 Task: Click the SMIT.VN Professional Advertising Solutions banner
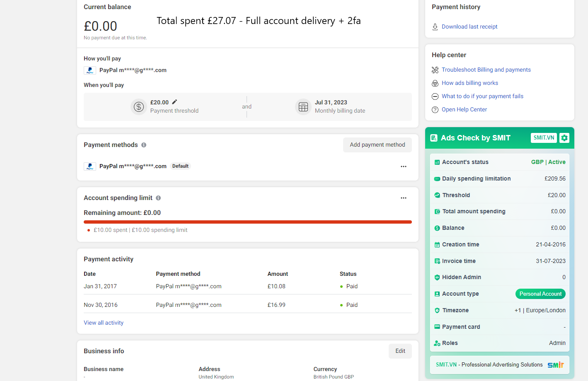(x=500, y=365)
